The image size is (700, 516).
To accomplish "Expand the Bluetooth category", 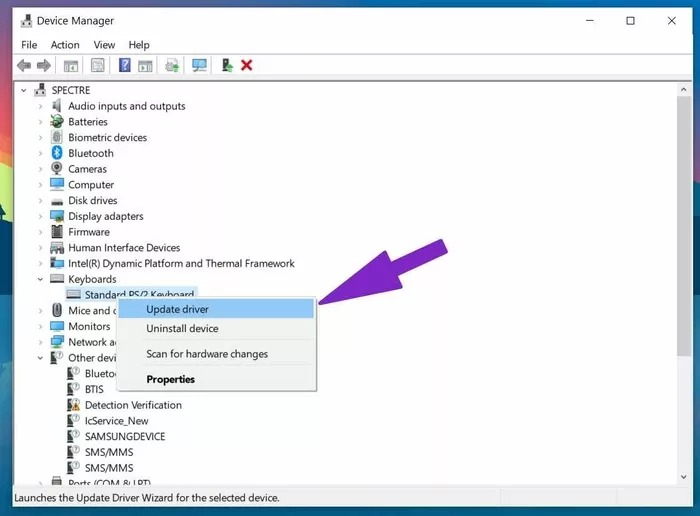I will tap(41, 153).
